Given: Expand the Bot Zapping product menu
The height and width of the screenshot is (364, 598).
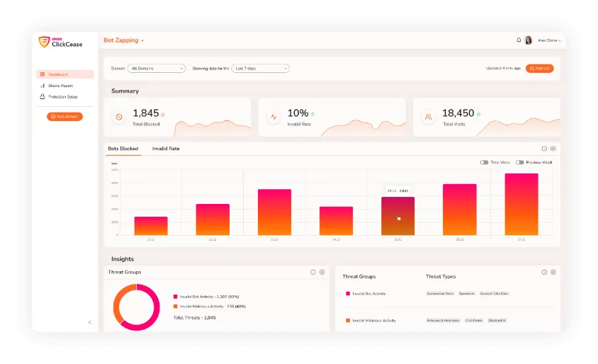Looking at the screenshot, I should (x=123, y=40).
